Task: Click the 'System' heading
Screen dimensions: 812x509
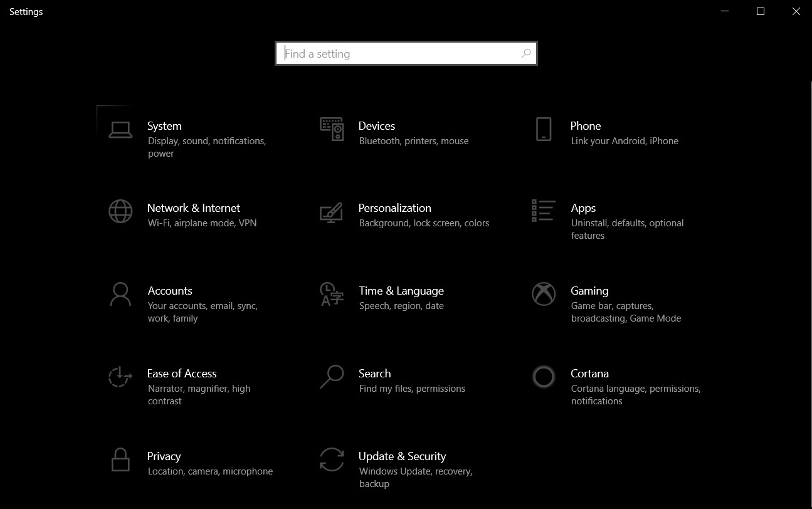Action: coord(164,126)
